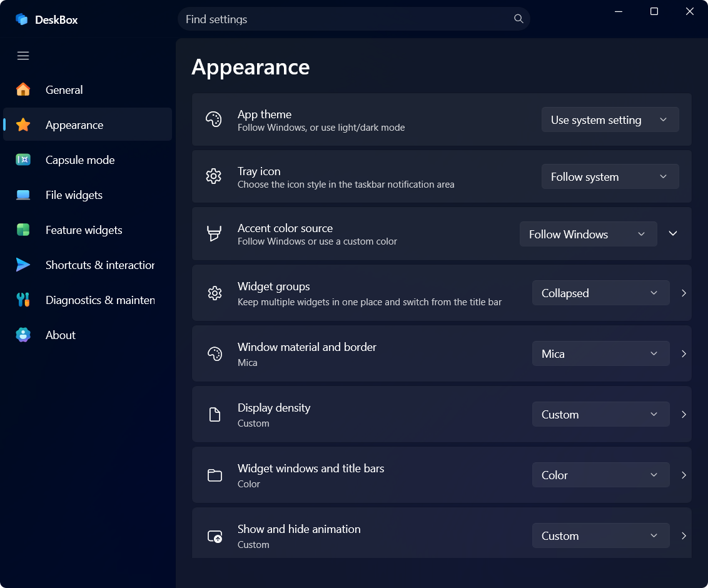Open Display density details chevron
This screenshot has height=588, width=708.
tap(684, 414)
